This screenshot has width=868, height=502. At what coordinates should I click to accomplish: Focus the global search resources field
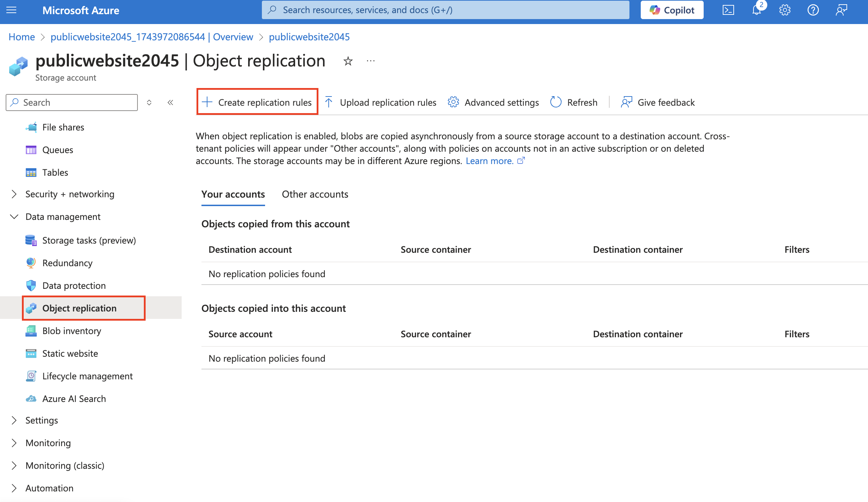pyautogui.click(x=445, y=10)
